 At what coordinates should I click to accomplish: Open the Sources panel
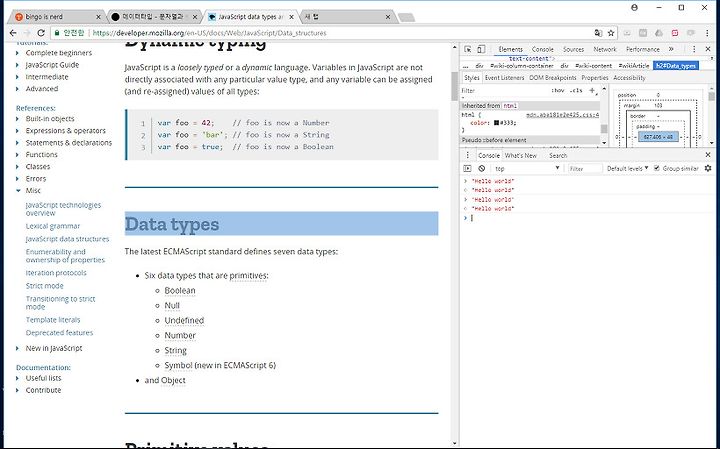573,49
